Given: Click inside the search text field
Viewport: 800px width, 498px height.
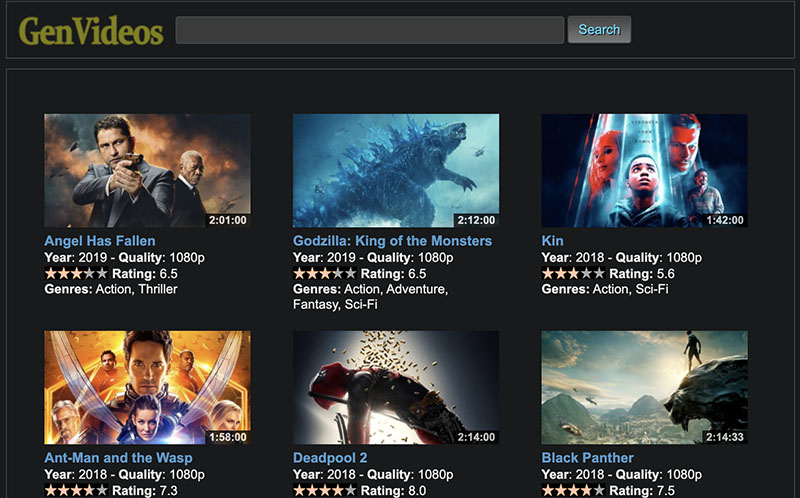Looking at the screenshot, I should (369, 30).
